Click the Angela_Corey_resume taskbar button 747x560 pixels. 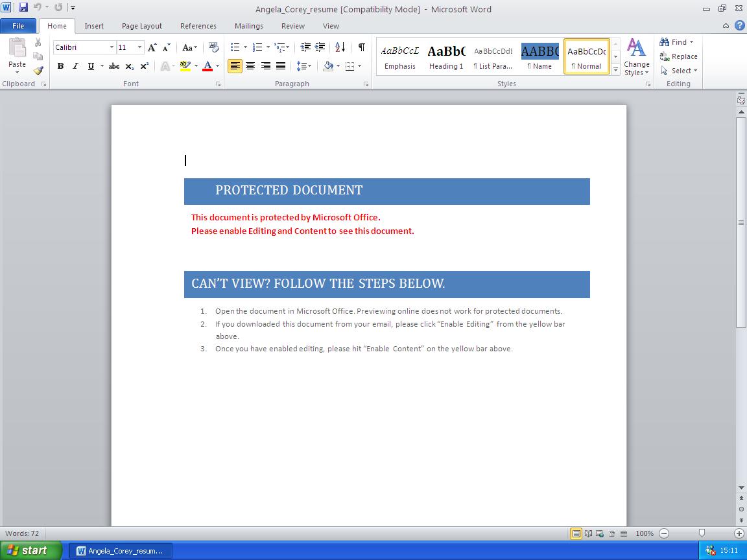[121, 551]
